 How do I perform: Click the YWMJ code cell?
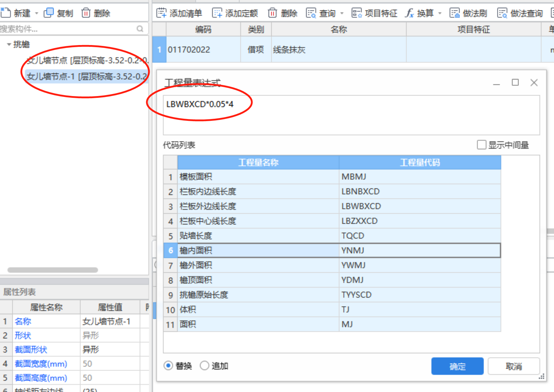(420, 266)
